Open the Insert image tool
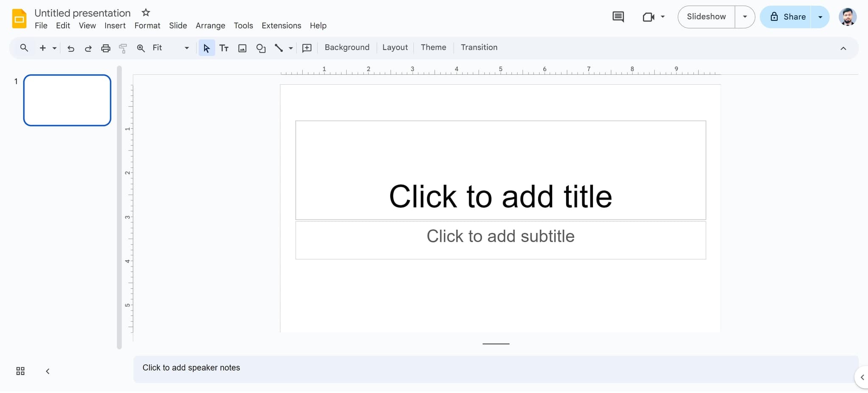Screen dimensions: 868x393 (242, 48)
